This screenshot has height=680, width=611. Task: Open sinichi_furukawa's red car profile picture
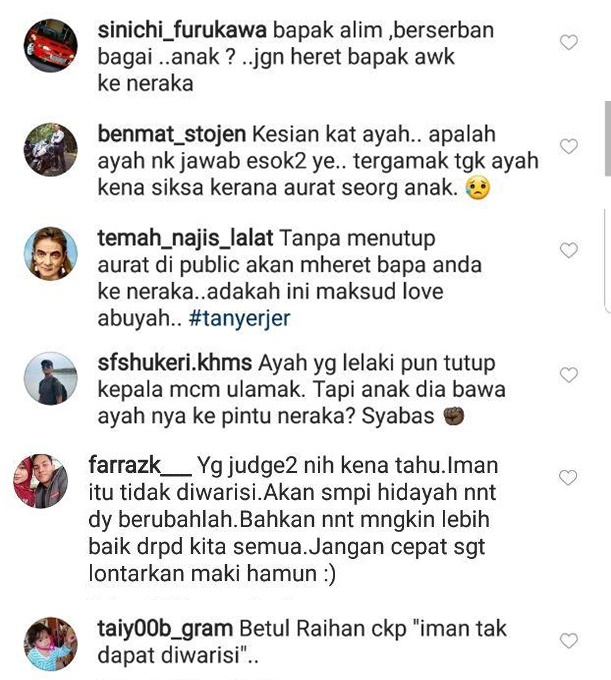51,46
